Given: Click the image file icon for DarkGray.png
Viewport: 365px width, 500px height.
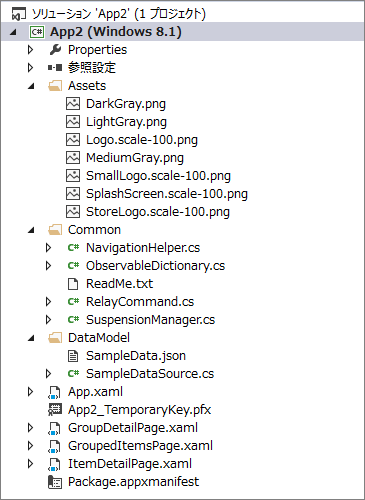Looking at the screenshot, I should point(73,104).
